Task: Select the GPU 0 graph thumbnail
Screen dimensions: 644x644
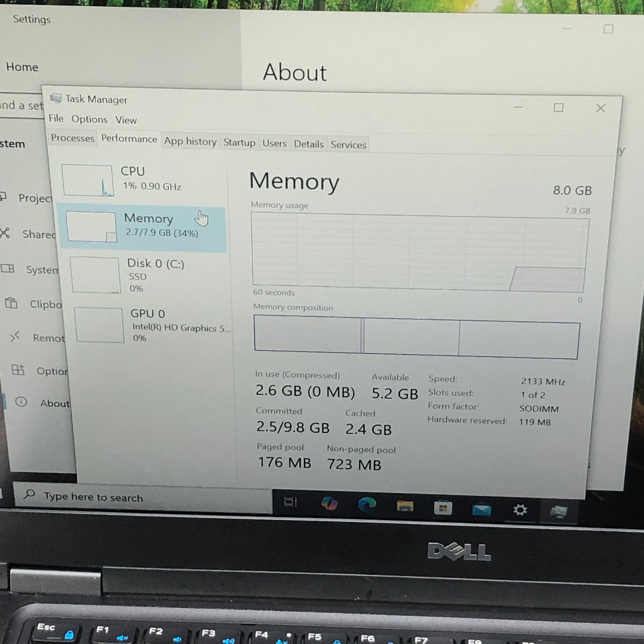Action: (x=98, y=324)
